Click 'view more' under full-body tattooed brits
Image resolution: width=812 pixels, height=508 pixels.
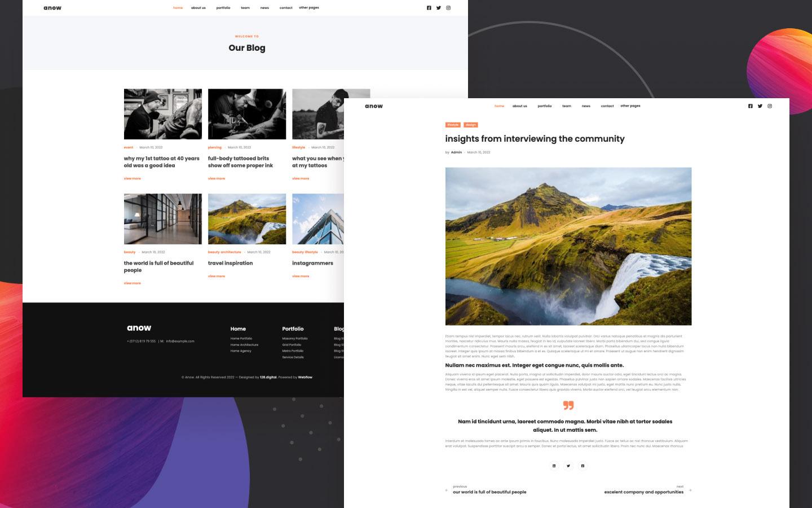pyautogui.click(x=217, y=178)
